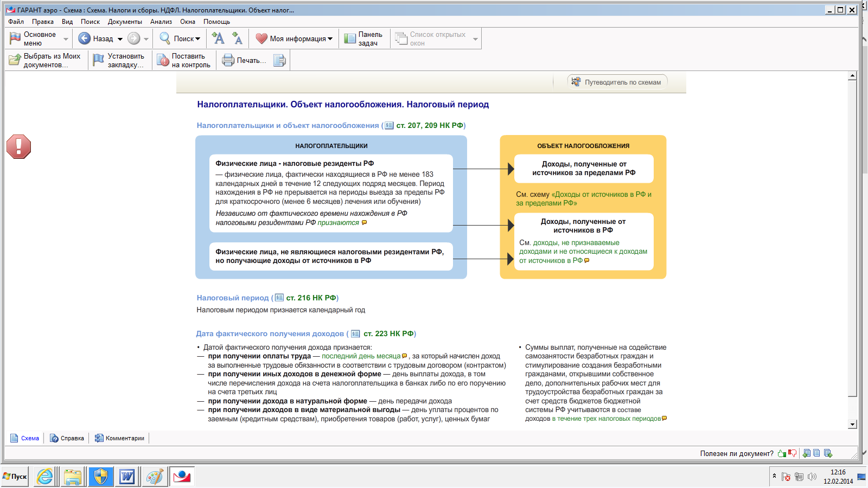Open Список открытых окон list
The height and width of the screenshot is (488, 868).
coord(432,38)
